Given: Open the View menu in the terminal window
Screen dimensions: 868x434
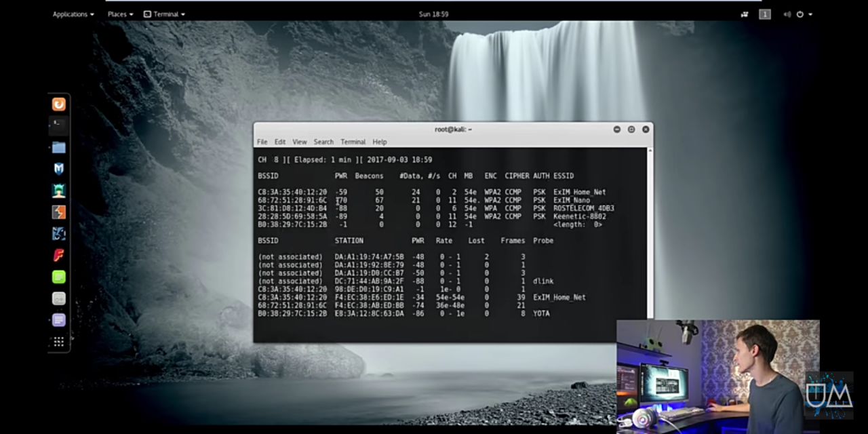Looking at the screenshot, I should click(300, 142).
